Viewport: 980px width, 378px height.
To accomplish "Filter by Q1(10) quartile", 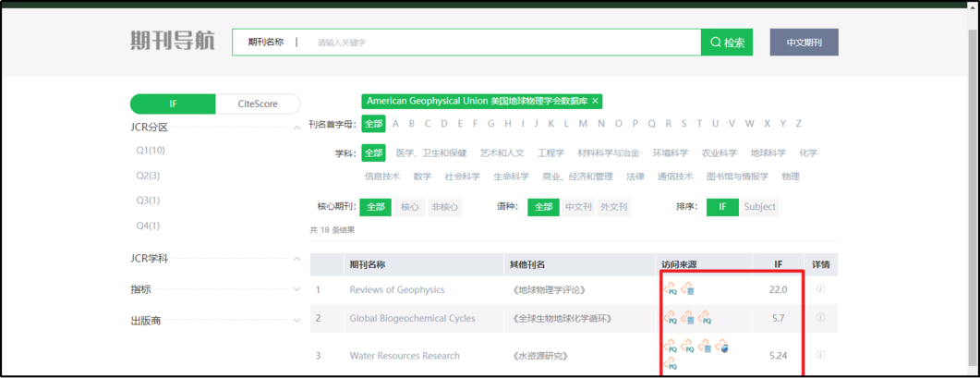I will tap(151, 151).
